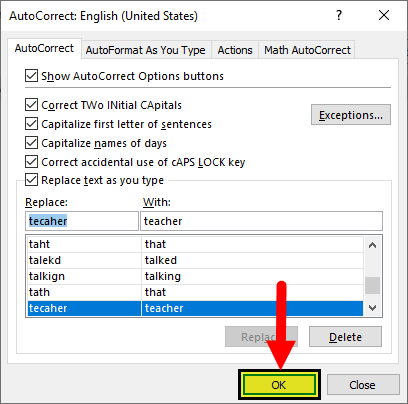Screen dimensions: 408x404
Task: Click the list scroll down arrow
Action: (x=372, y=307)
